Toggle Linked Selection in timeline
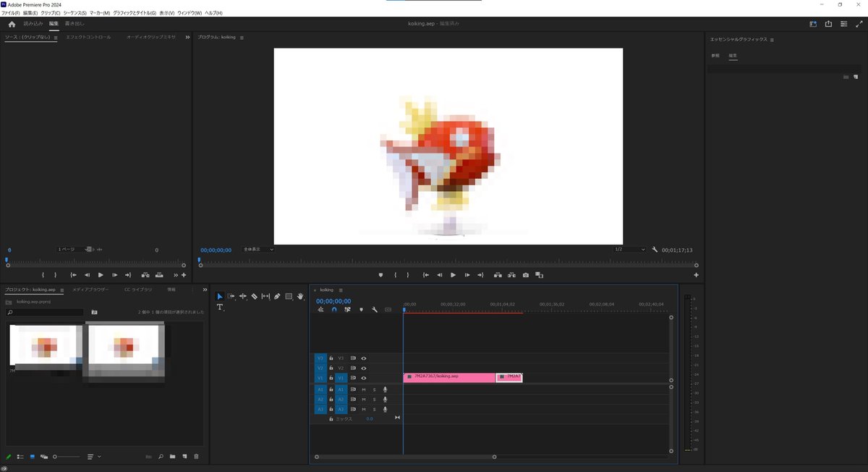868x472 pixels. pyautogui.click(x=347, y=310)
